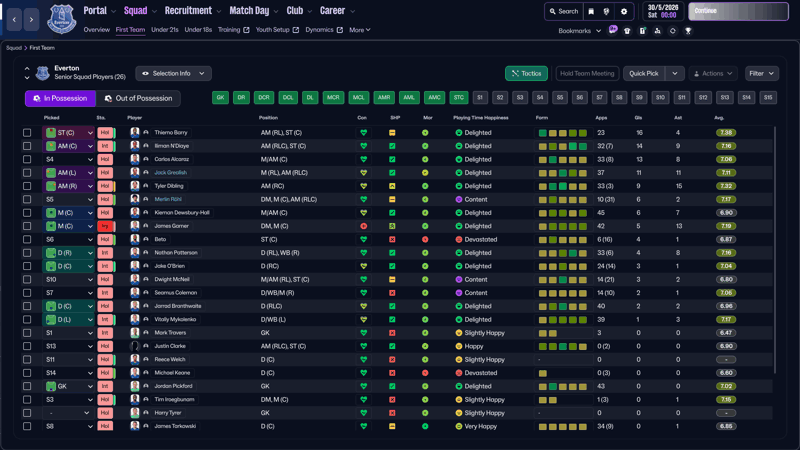Open the Portal menu
This screenshot has height=450, width=800.
[x=99, y=11]
